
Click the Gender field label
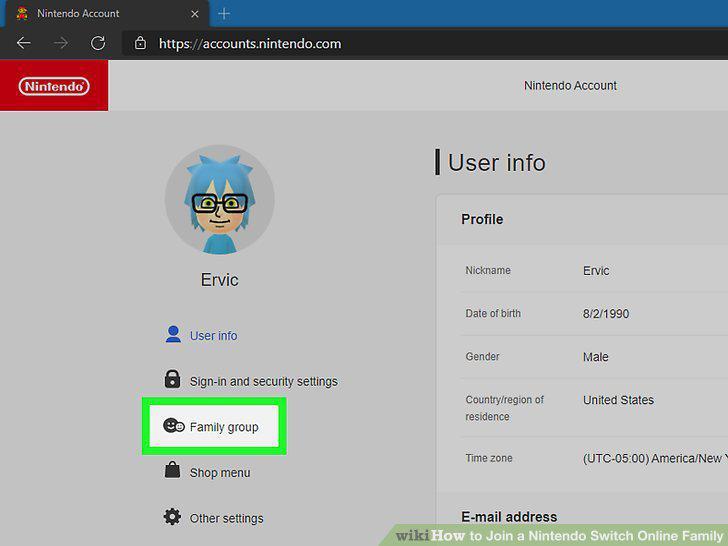(482, 357)
